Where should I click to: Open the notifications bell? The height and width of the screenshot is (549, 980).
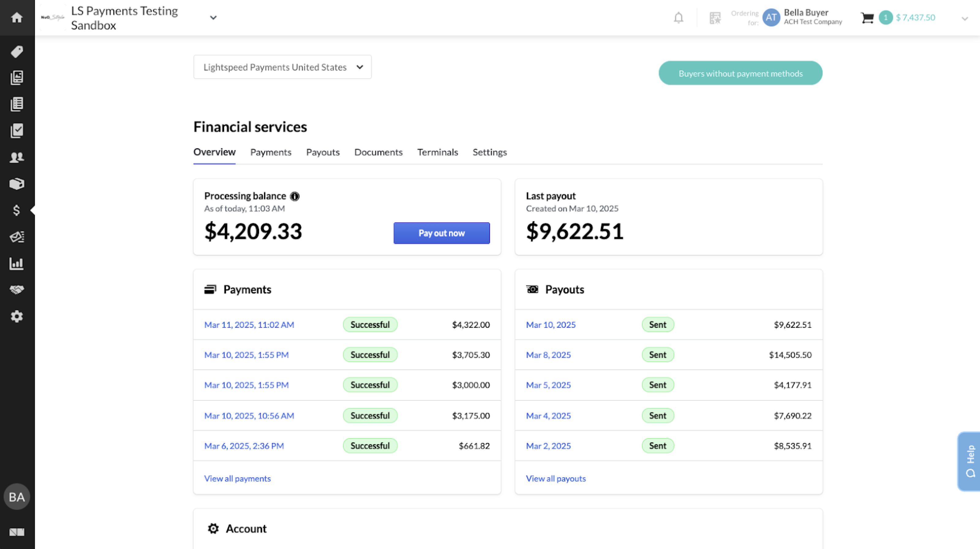(679, 17)
